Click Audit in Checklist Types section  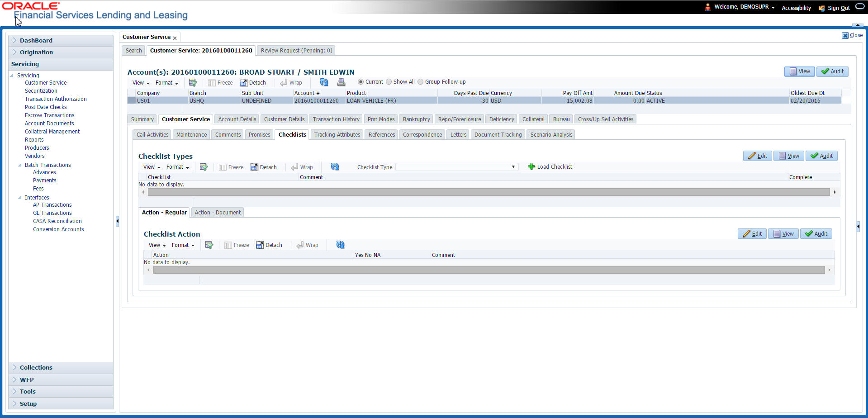point(821,156)
